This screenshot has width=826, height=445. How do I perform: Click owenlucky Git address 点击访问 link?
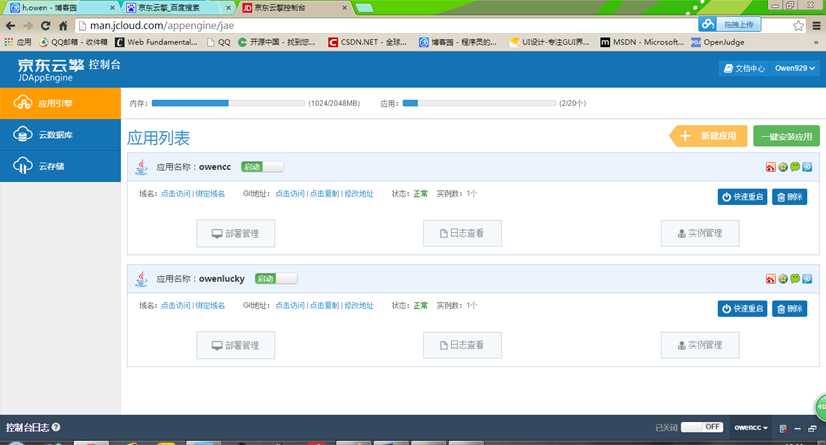point(290,305)
